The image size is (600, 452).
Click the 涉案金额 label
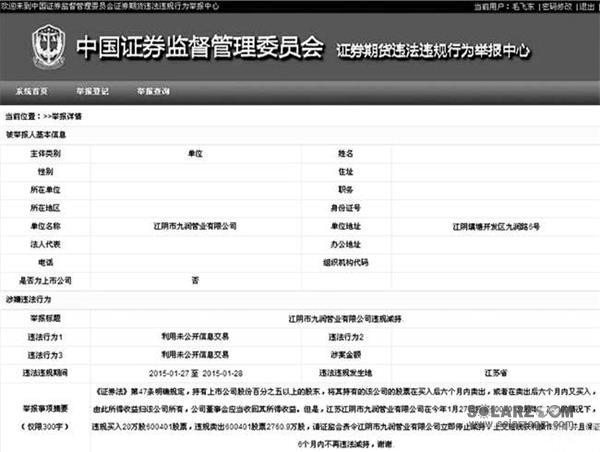coord(346,355)
